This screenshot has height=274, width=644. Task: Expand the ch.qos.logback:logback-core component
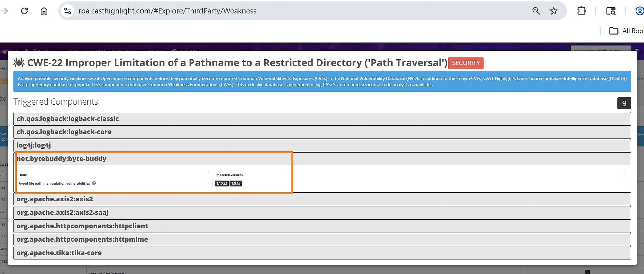322,132
